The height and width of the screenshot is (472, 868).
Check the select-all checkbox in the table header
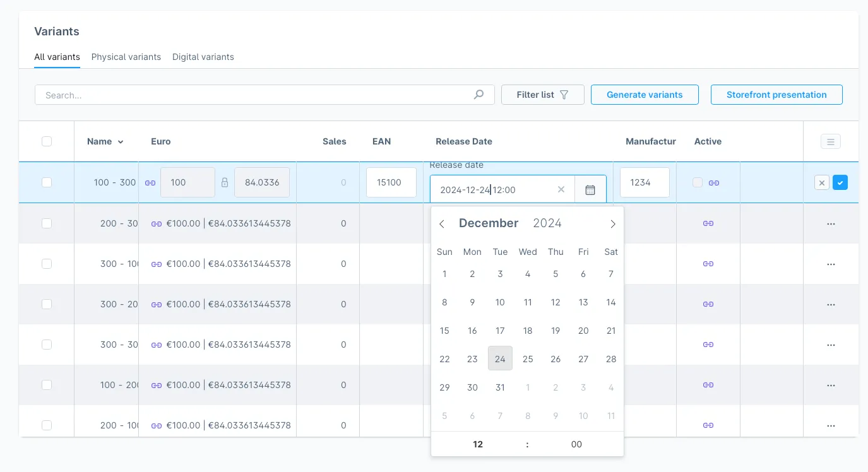(x=47, y=141)
